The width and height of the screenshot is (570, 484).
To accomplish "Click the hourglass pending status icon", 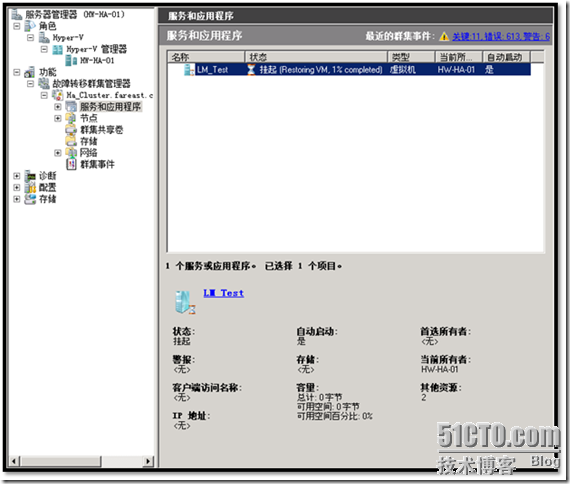I will (251, 69).
